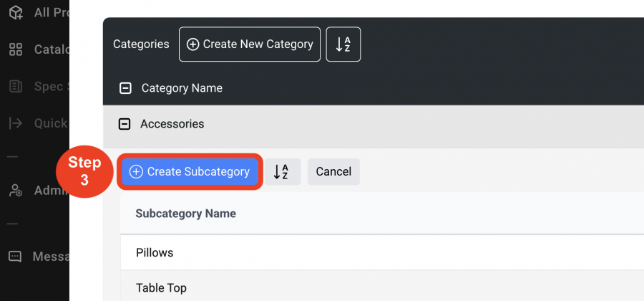This screenshot has height=301, width=644.
Task: Sort subcategories with the A-Z icon
Action: tap(282, 172)
